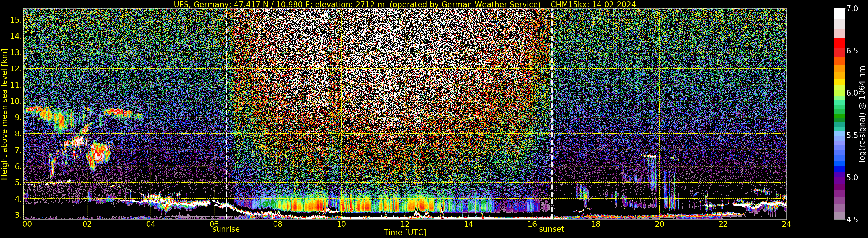Pick the bright red band on the colorbar
The image size is (868, 238).
point(839,43)
